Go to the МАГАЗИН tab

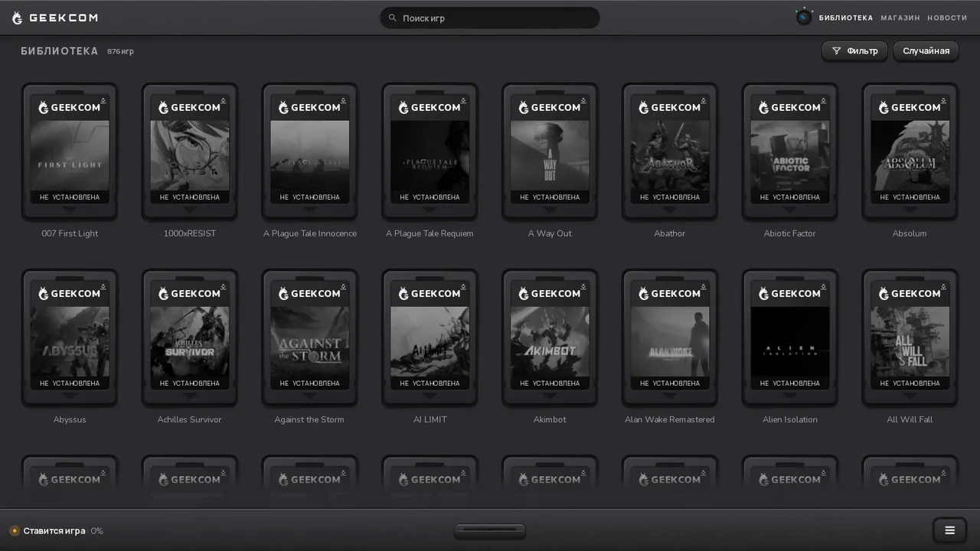[900, 18]
